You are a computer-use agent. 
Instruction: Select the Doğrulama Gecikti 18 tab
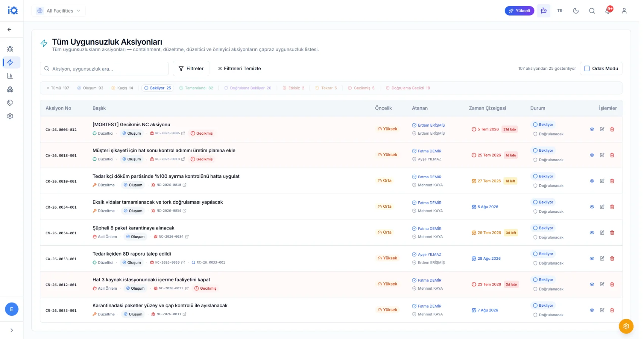pyautogui.click(x=408, y=88)
